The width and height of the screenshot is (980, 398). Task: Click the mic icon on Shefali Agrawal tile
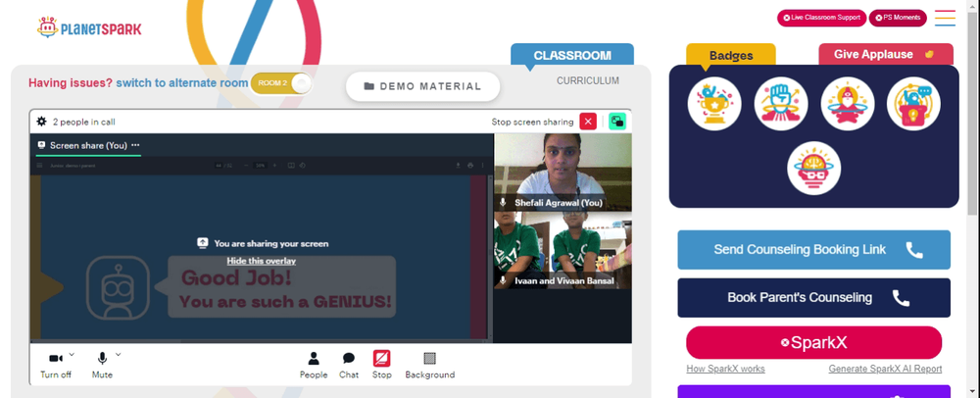point(503,203)
